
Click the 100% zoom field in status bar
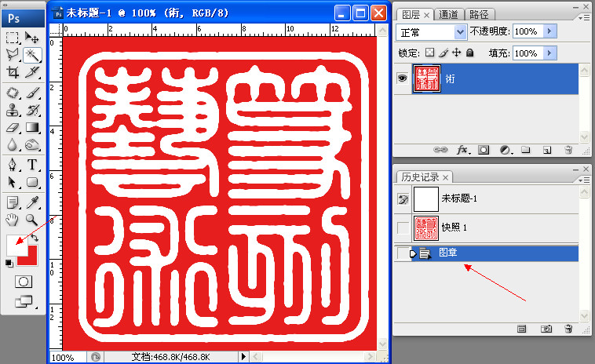(68, 357)
